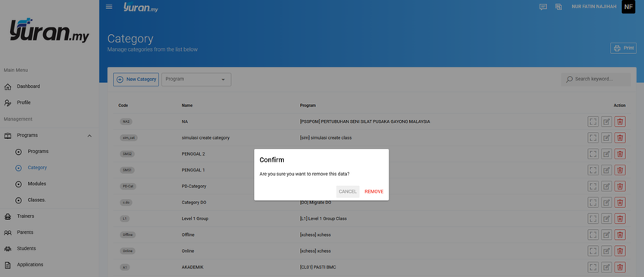Viewport: 644px width, 277px height.
Task: Click the delete trash icon for NA row
Action: 621,121
